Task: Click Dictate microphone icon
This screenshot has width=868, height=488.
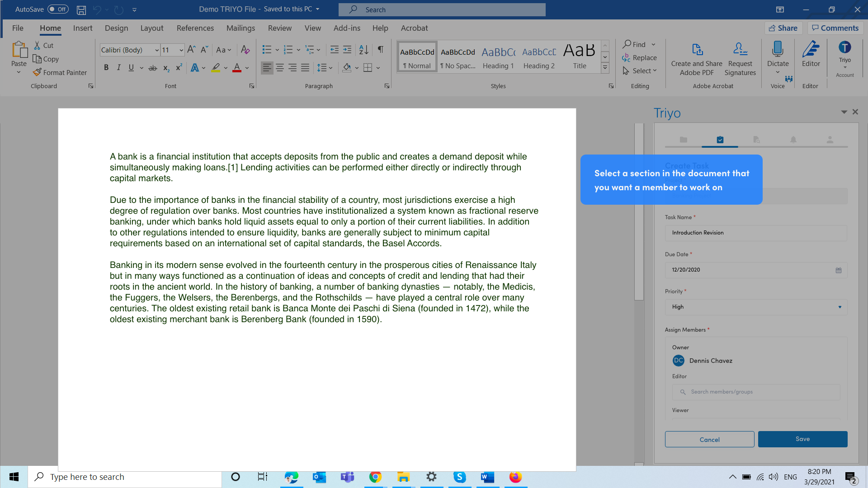Action: pyautogui.click(x=778, y=49)
